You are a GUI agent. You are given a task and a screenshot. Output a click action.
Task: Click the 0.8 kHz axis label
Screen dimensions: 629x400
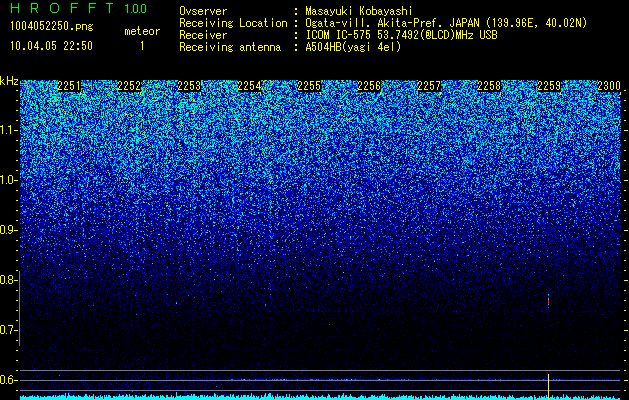pos(7,280)
